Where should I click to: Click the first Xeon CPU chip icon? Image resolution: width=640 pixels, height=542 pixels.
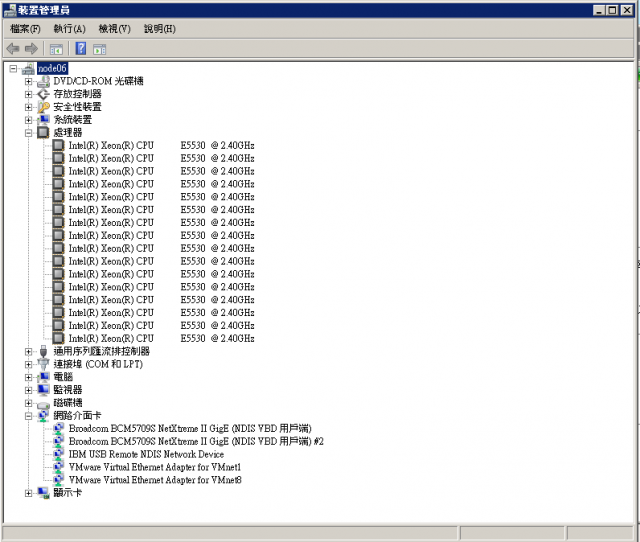pyautogui.click(x=59, y=145)
